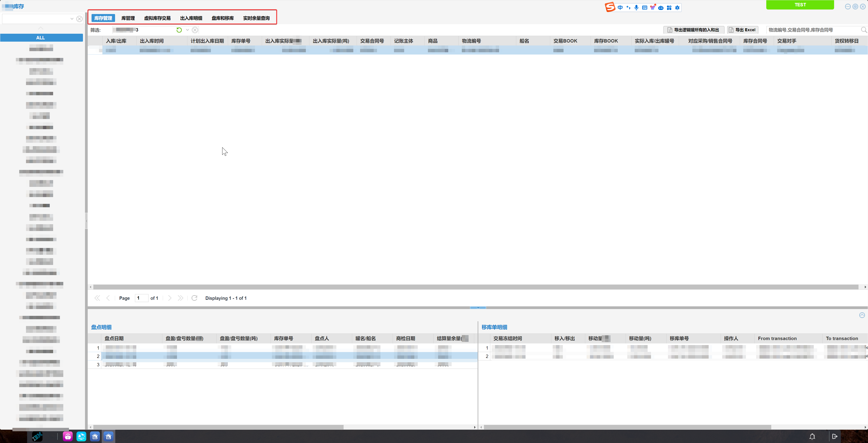Click the pagination refresh icon
This screenshot has height=443, width=868.
[194, 298]
